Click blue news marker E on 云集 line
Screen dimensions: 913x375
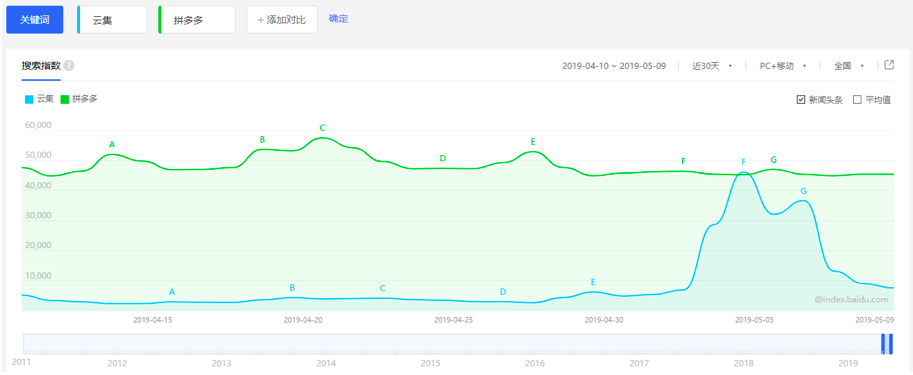tap(593, 282)
